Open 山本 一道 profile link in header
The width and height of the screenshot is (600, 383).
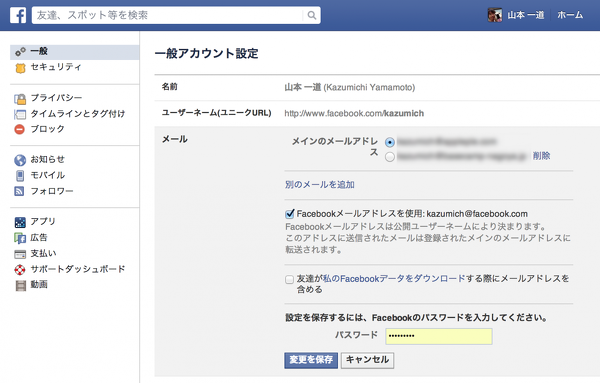click(525, 15)
